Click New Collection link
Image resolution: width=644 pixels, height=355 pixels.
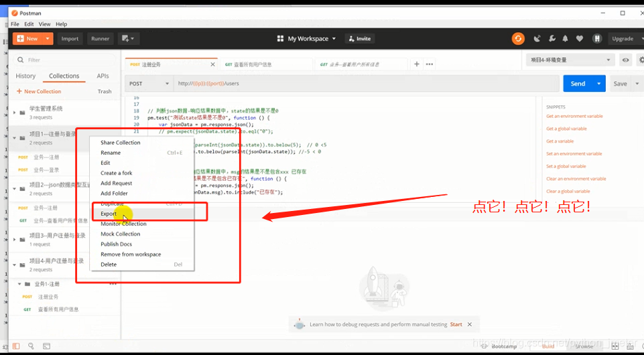coord(39,92)
